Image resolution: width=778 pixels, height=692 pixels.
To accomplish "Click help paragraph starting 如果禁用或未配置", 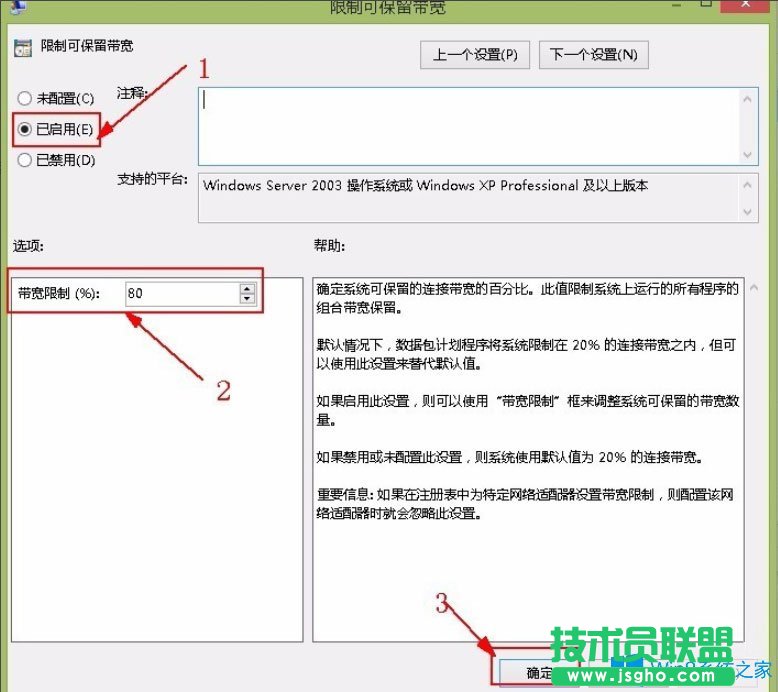I will coord(510,457).
